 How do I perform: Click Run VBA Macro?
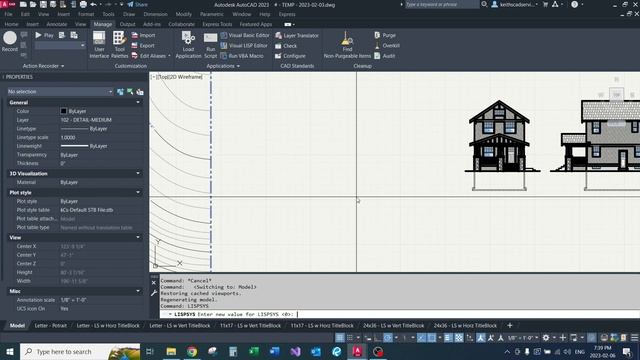pyautogui.click(x=242, y=56)
